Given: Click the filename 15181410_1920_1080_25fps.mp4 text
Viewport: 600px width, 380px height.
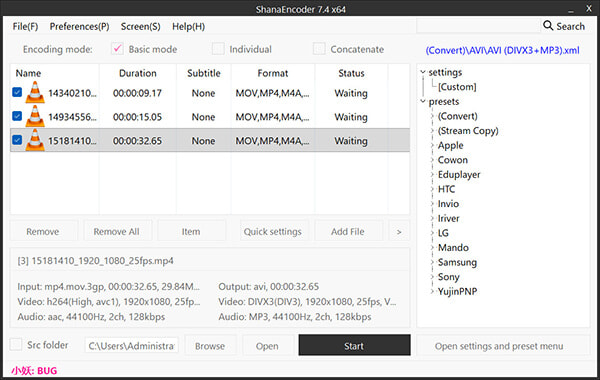Looking at the screenshot, I should coord(102,261).
